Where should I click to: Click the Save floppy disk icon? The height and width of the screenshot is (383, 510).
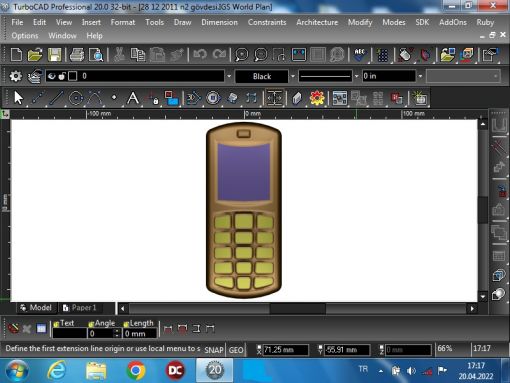[x=55, y=54]
